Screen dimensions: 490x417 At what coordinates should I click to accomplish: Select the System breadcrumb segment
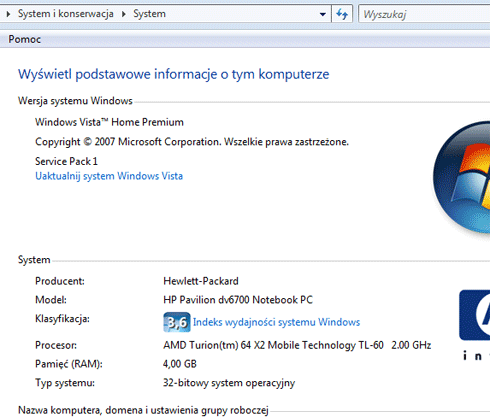(149, 14)
